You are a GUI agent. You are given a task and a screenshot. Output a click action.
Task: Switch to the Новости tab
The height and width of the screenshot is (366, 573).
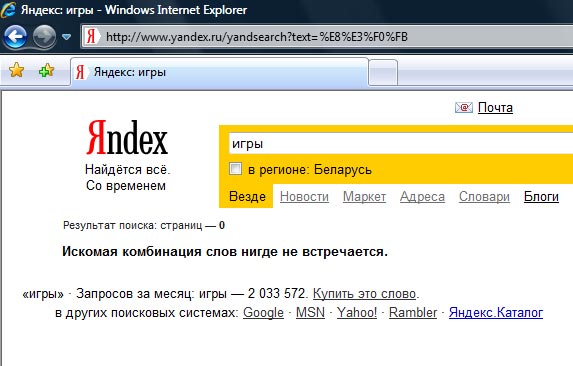tap(304, 197)
